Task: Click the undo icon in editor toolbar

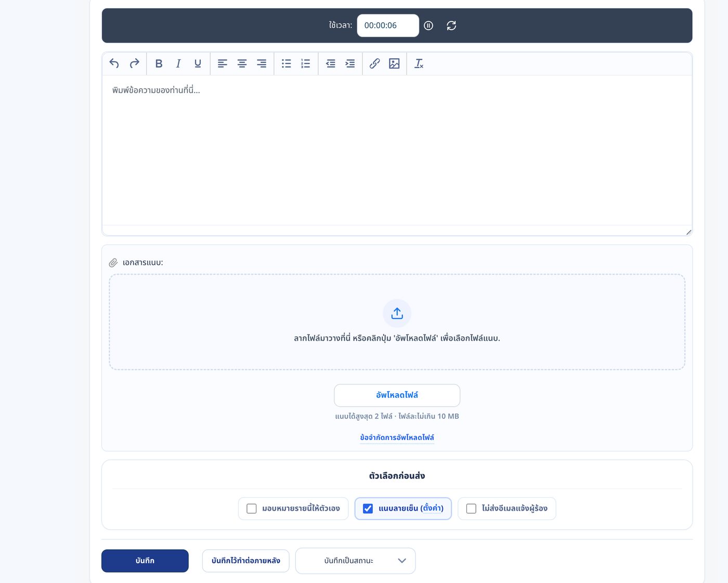Action: pyautogui.click(x=114, y=63)
